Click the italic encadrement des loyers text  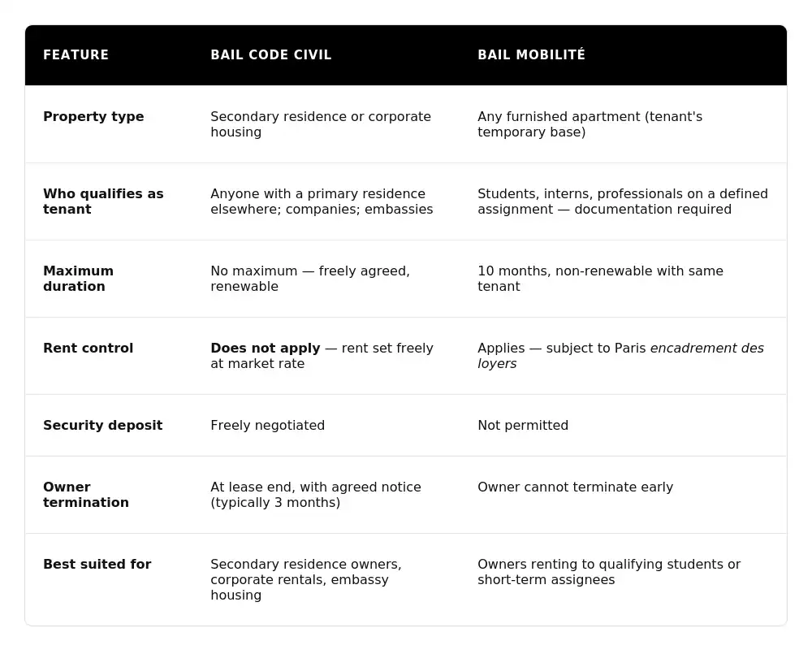706,349
